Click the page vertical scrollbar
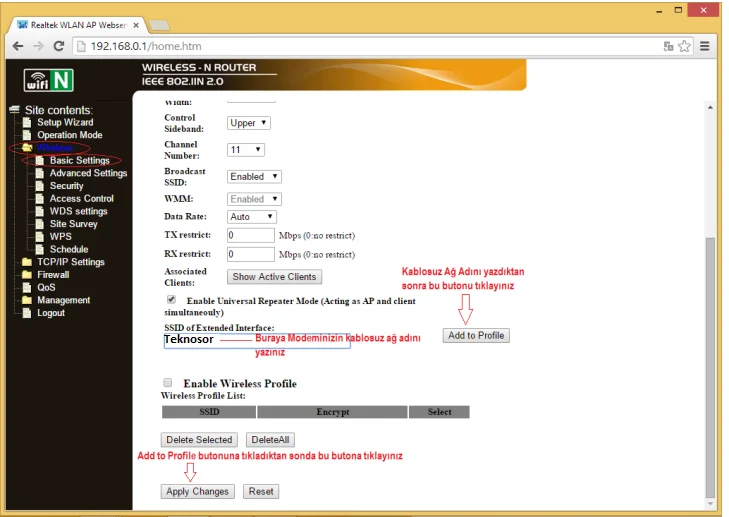 click(711, 300)
